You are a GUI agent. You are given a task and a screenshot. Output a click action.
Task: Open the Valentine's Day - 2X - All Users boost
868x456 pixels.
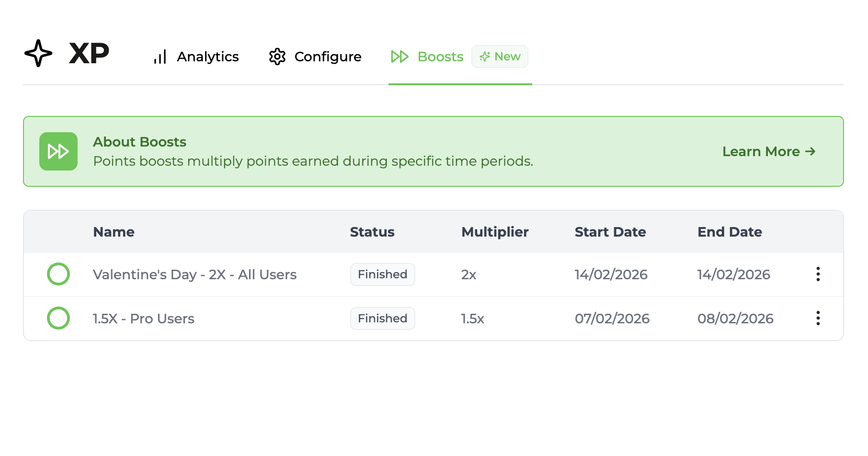[194, 274]
